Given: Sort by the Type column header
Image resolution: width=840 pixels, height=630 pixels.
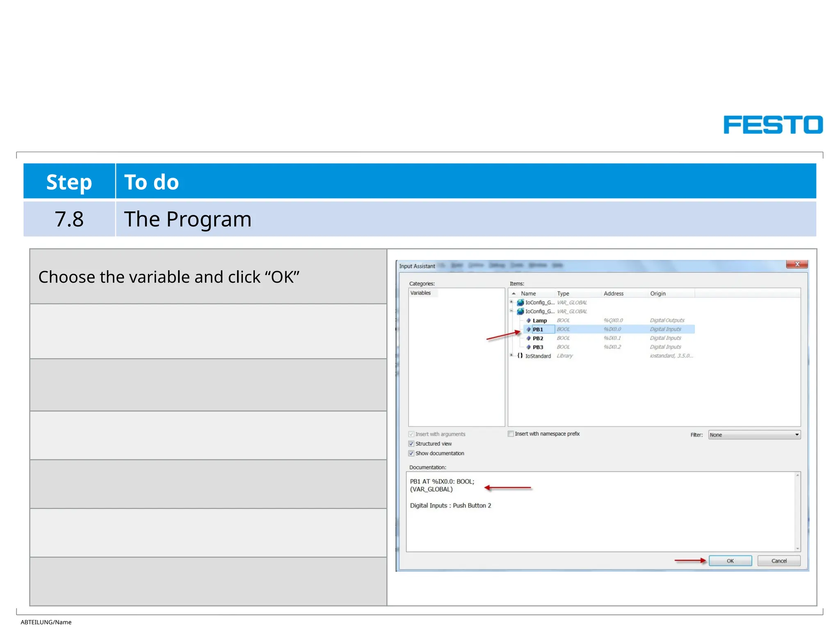Looking at the screenshot, I should tap(563, 293).
